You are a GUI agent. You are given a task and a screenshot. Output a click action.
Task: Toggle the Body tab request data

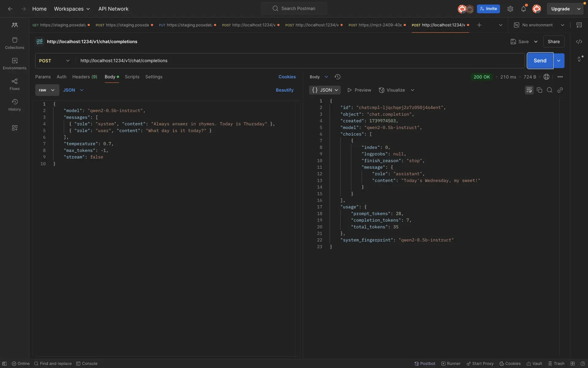110,77
